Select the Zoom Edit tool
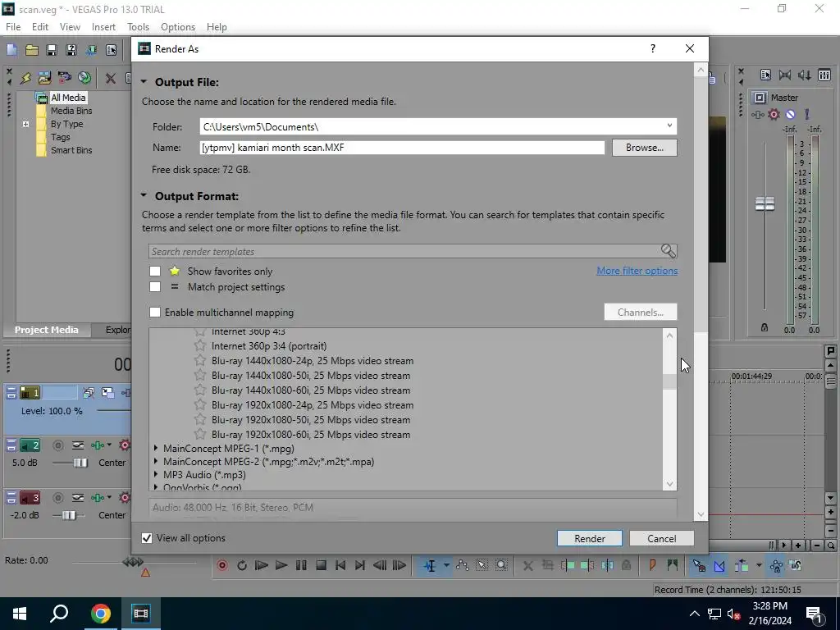 coord(501,565)
